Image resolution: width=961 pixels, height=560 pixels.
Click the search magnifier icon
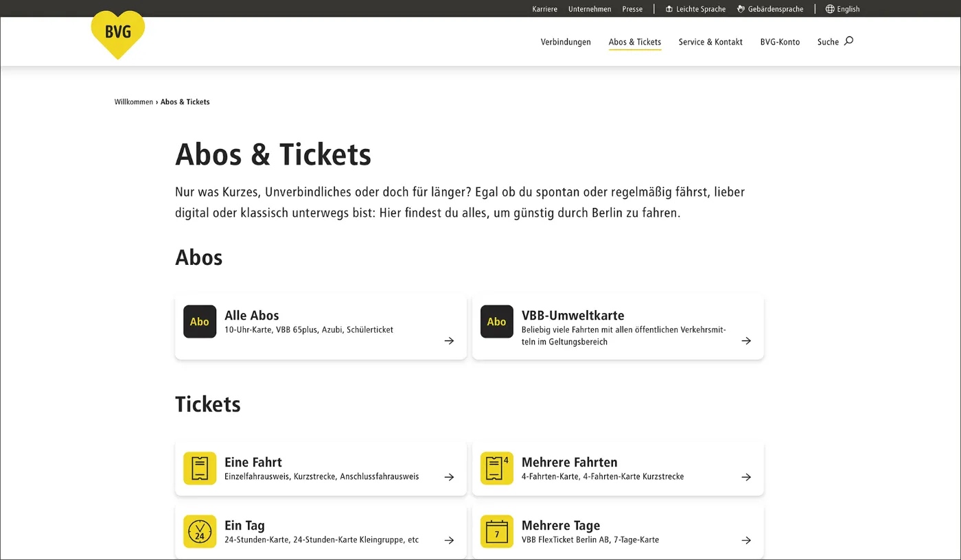pos(848,41)
